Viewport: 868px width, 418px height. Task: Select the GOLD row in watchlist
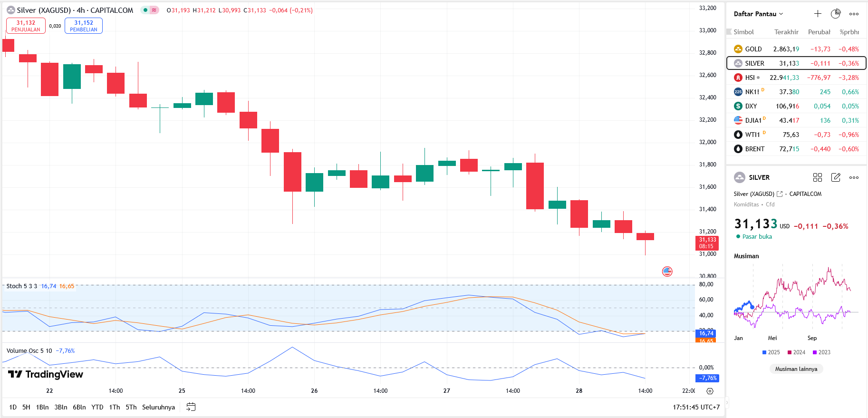[796, 49]
